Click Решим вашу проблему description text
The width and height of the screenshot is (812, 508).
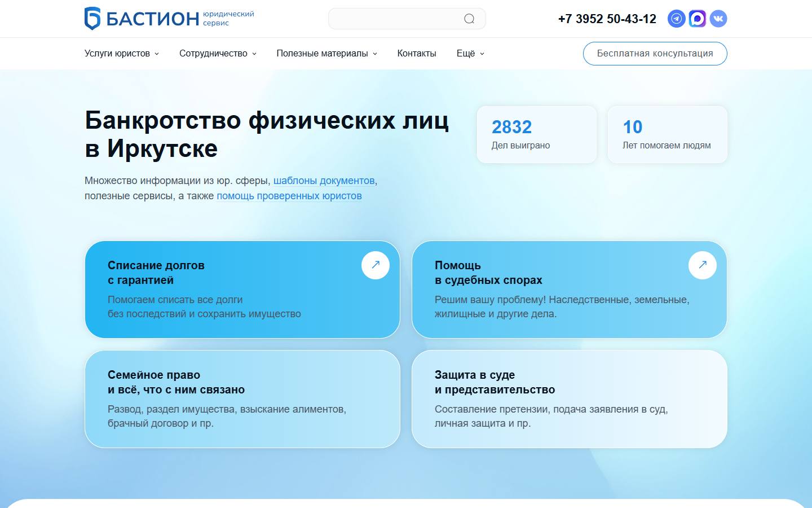point(562,306)
